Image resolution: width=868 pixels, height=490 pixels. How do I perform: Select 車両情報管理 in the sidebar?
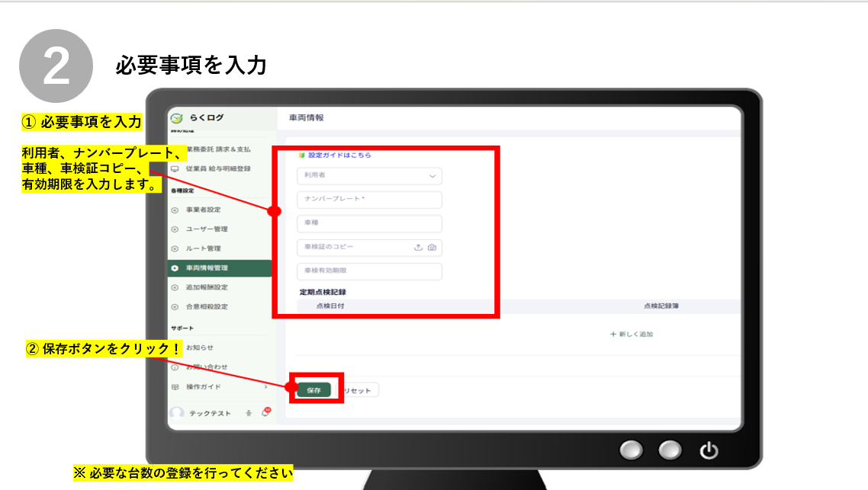coord(206,268)
